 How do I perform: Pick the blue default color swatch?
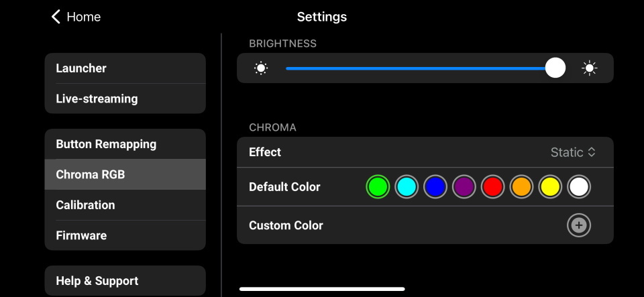[x=435, y=187]
